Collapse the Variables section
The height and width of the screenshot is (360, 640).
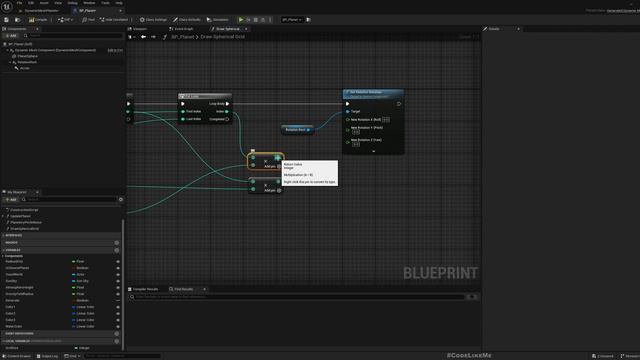(4, 250)
